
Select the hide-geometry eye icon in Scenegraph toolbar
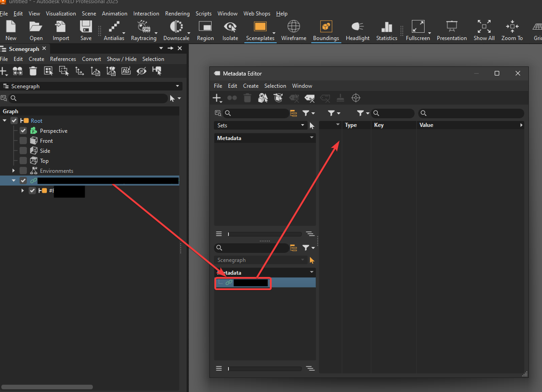click(141, 71)
